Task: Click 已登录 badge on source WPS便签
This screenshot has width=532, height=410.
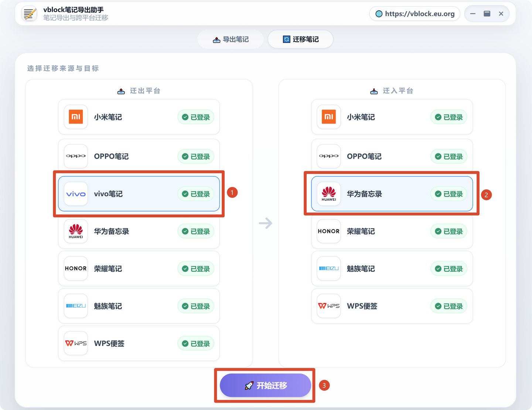Action: [196, 343]
